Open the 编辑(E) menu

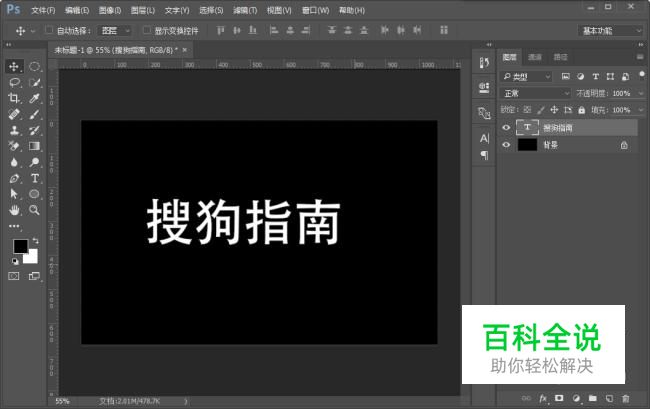pyautogui.click(x=77, y=10)
